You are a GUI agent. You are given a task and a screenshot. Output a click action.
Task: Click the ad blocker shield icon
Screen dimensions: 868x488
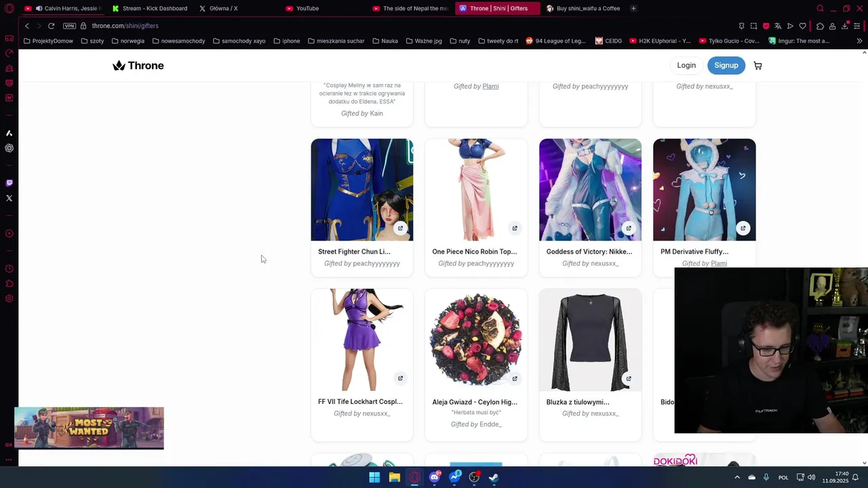pos(766,26)
